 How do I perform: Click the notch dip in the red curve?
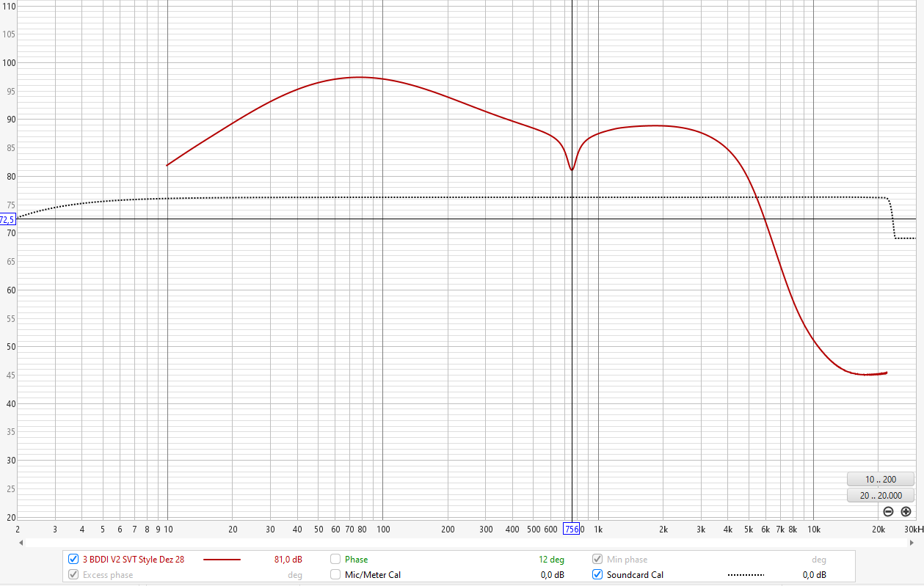point(572,169)
